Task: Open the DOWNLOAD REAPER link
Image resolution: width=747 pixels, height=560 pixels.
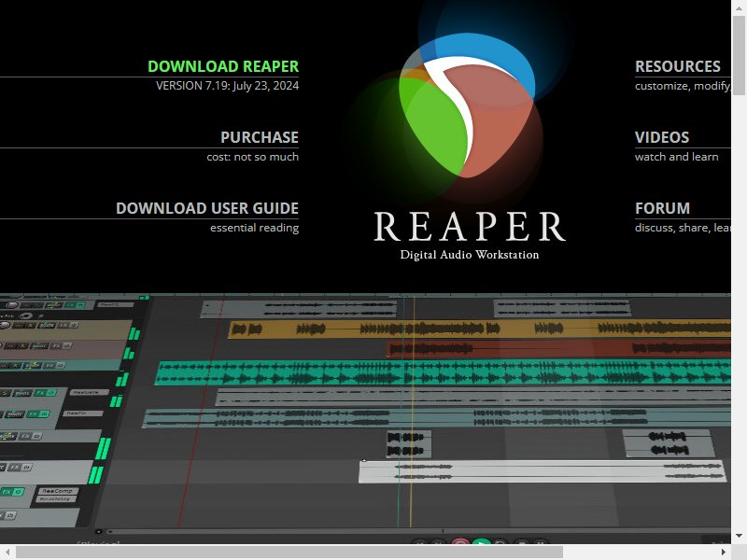Action: coord(223,66)
